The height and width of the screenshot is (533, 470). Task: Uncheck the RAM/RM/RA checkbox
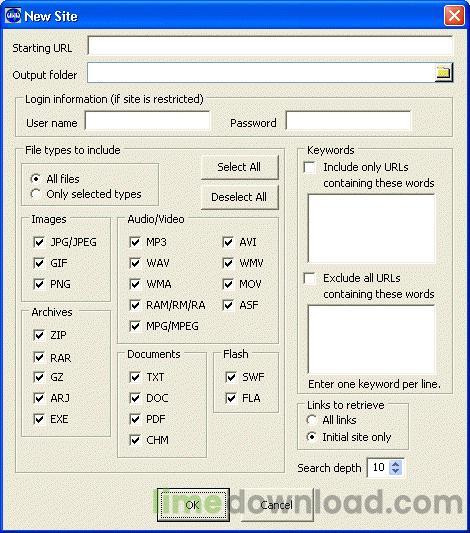pos(135,305)
